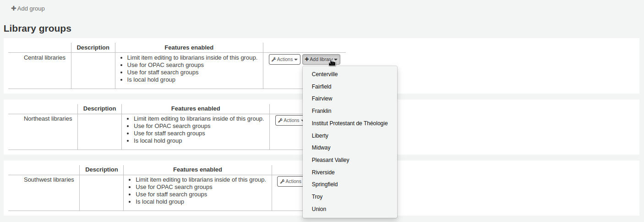644x222 pixels.
Task: Select Troy in the library menu
Action: (x=317, y=197)
